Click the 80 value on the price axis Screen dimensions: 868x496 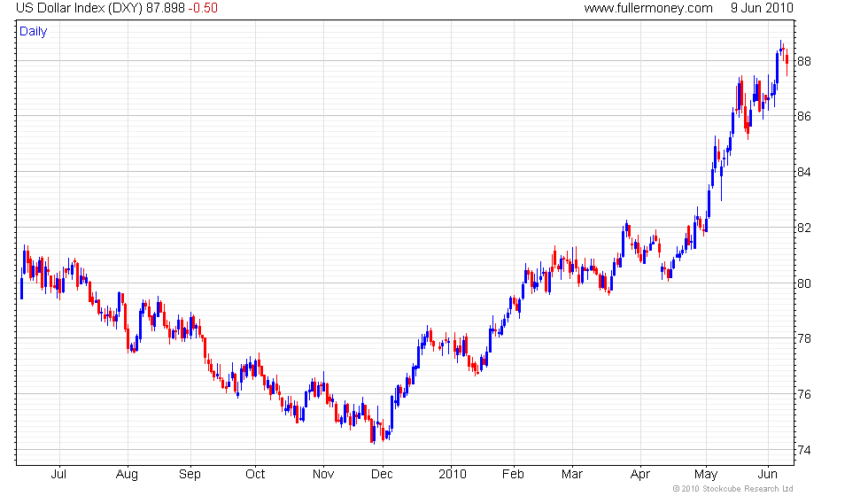tap(804, 283)
